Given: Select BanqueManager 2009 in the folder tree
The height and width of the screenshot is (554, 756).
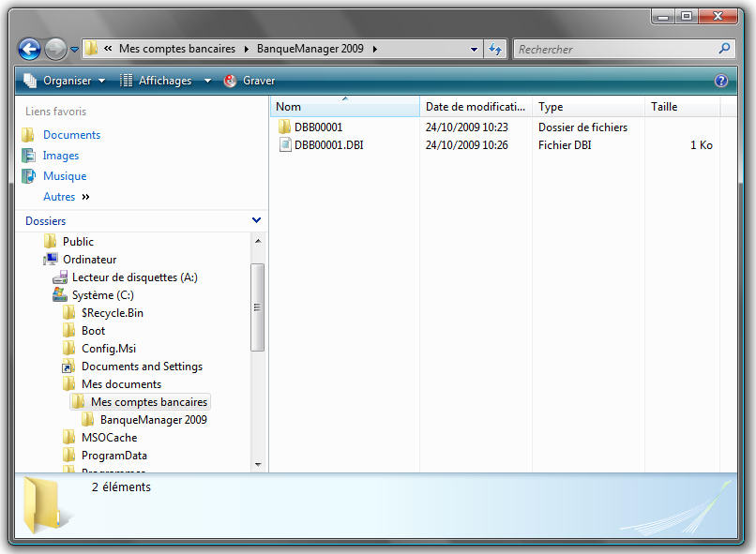Looking at the screenshot, I should click(153, 420).
